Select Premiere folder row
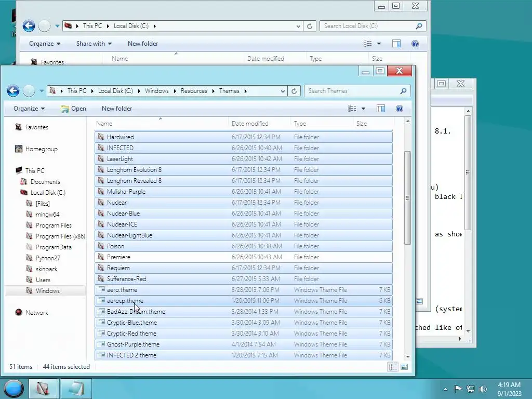The image size is (532, 399). click(x=244, y=257)
